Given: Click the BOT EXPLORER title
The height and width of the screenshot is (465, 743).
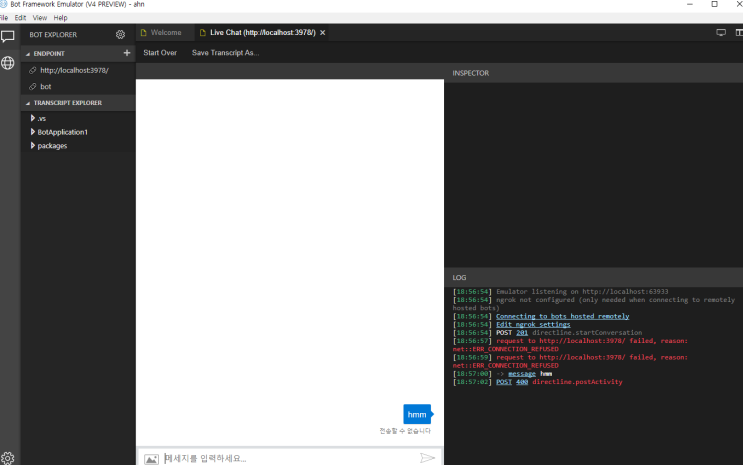Looking at the screenshot, I should point(53,35).
